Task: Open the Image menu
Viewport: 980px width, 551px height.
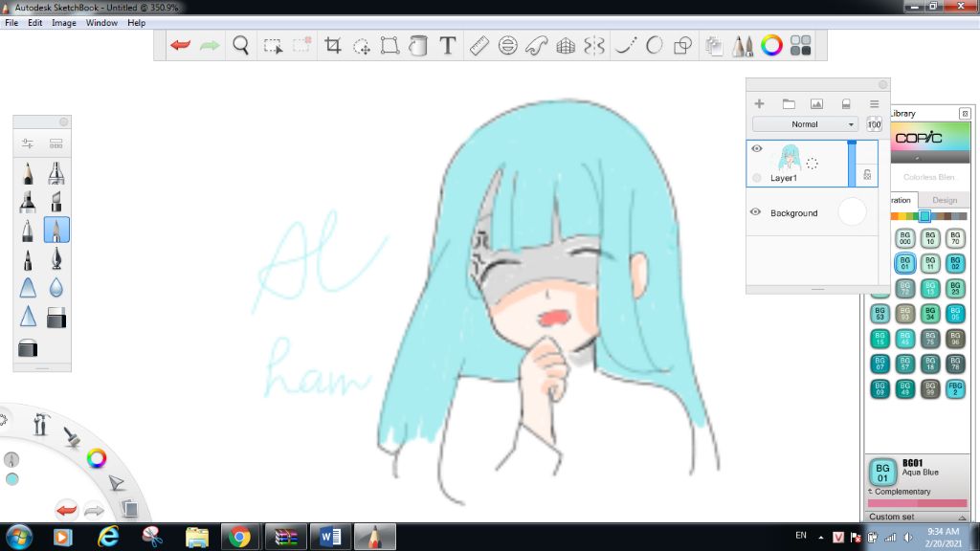Action: (64, 23)
